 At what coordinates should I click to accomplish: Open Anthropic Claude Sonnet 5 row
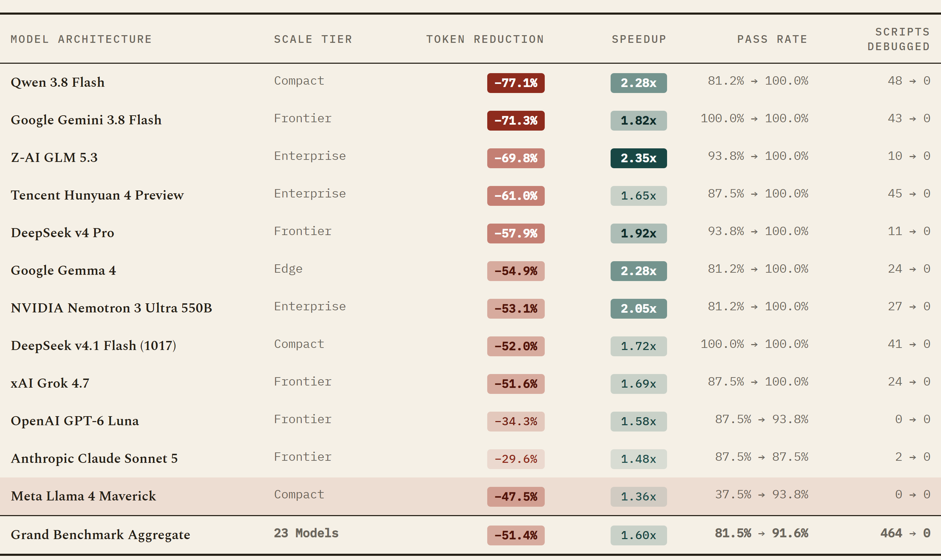point(470,459)
